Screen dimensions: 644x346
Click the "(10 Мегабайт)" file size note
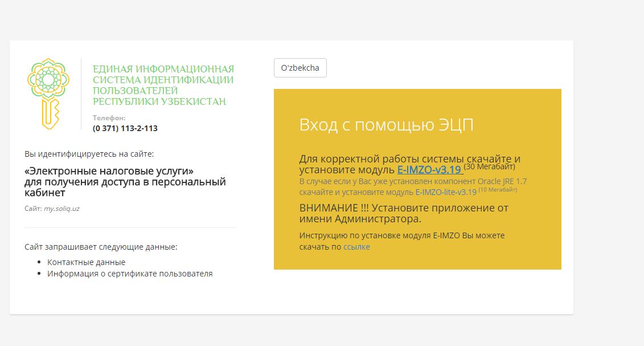point(497,190)
